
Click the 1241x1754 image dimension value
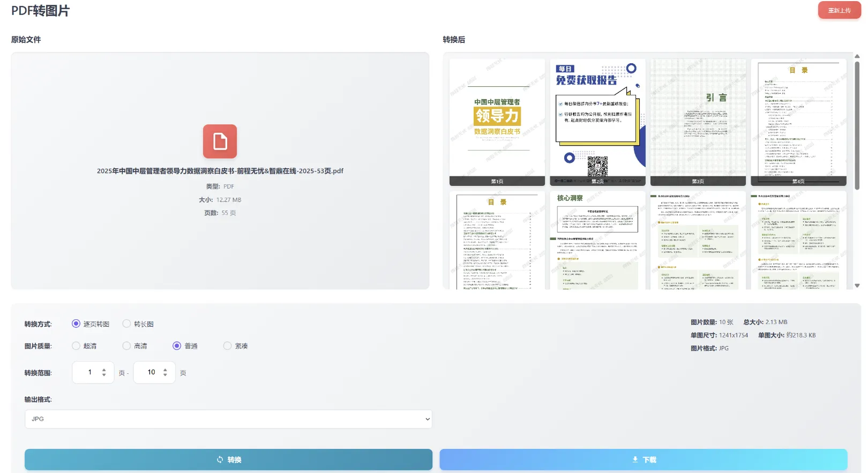(x=734, y=335)
